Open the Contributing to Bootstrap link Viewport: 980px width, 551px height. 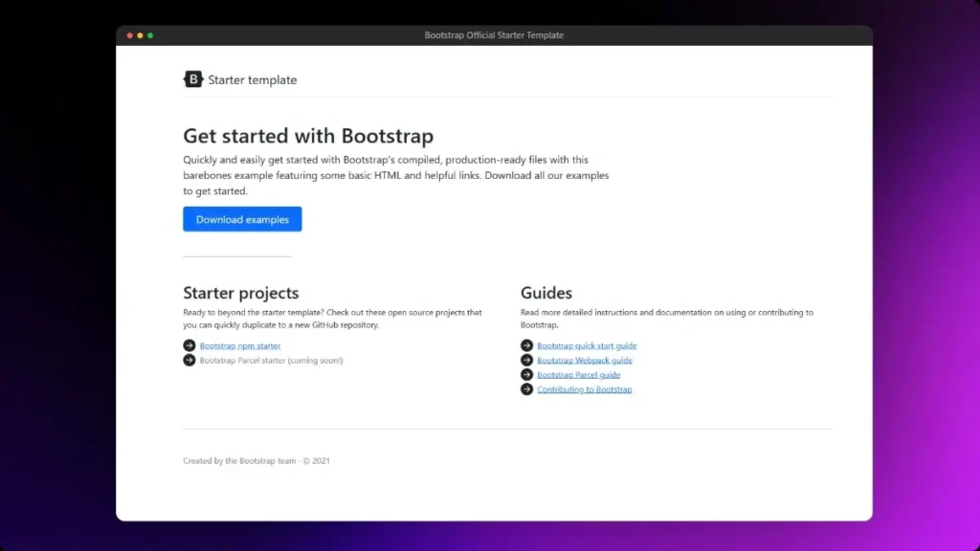[x=585, y=389]
